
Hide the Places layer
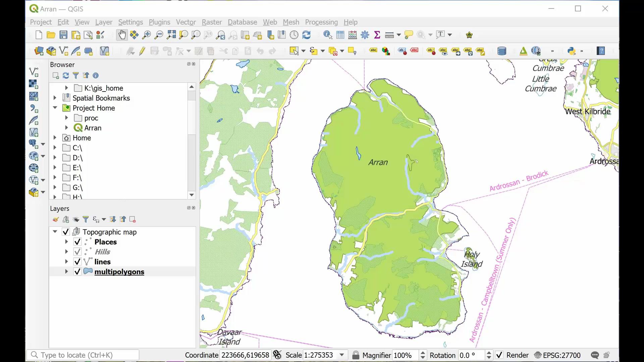coord(77,242)
